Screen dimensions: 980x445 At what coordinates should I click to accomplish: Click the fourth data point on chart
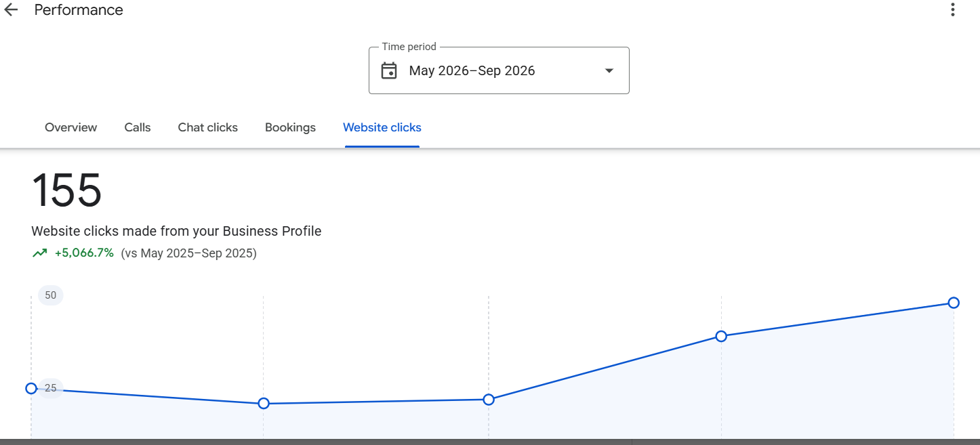pos(721,336)
